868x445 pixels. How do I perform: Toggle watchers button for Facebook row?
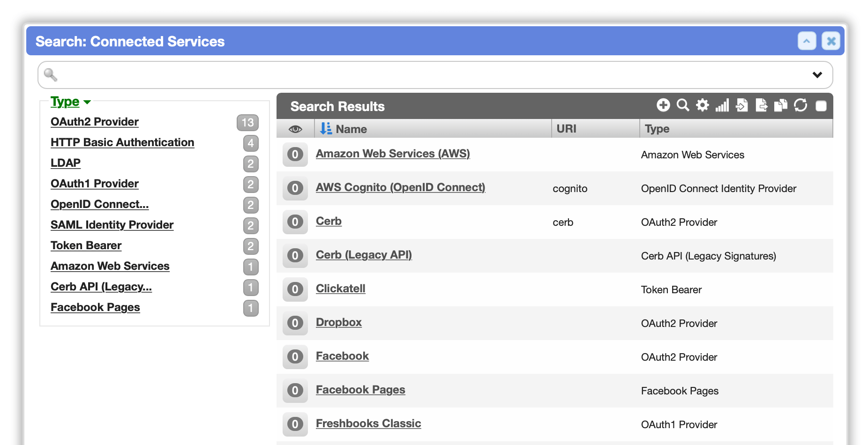[x=295, y=356]
